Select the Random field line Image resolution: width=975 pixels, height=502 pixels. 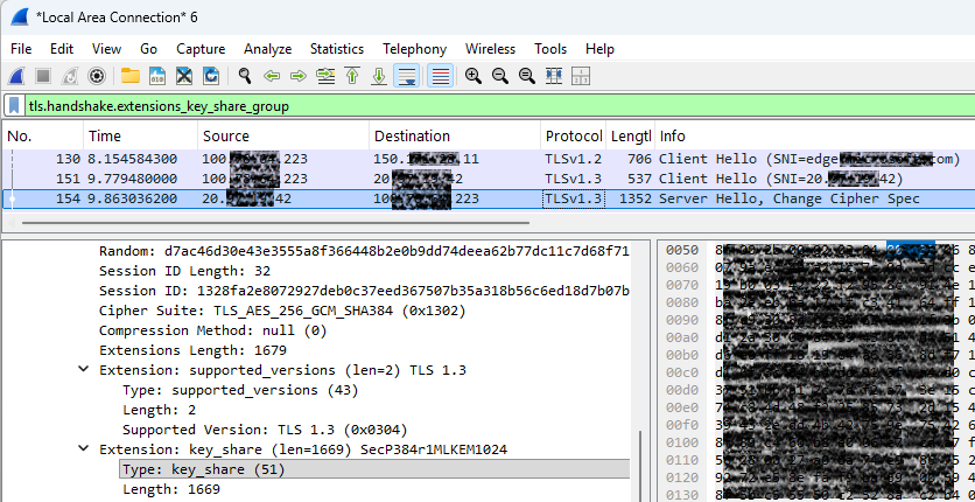(x=364, y=251)
